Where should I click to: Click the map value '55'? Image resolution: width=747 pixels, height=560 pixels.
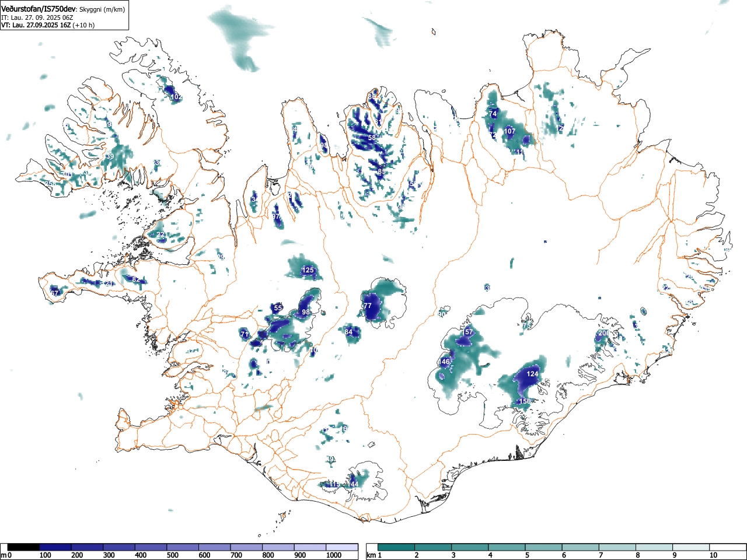tap(278, 308)
